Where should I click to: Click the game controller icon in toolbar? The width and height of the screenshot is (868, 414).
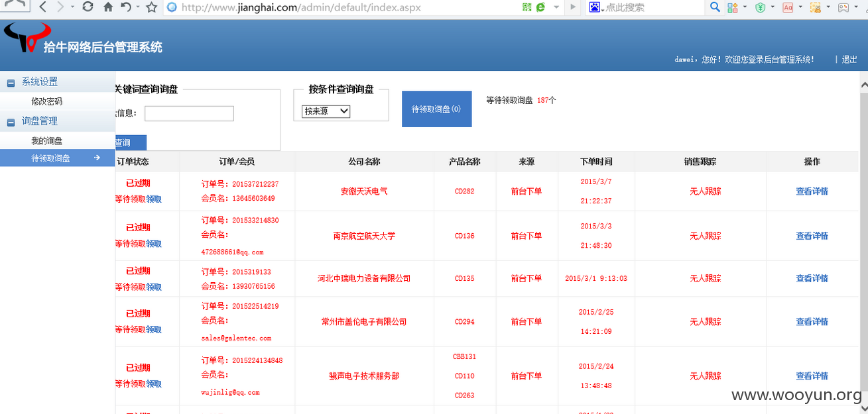[843, 7]
